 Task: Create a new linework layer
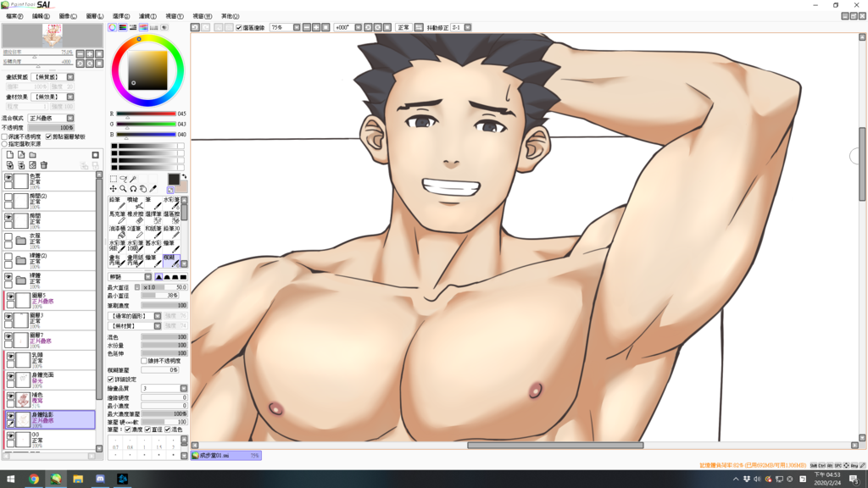[21, 155]
